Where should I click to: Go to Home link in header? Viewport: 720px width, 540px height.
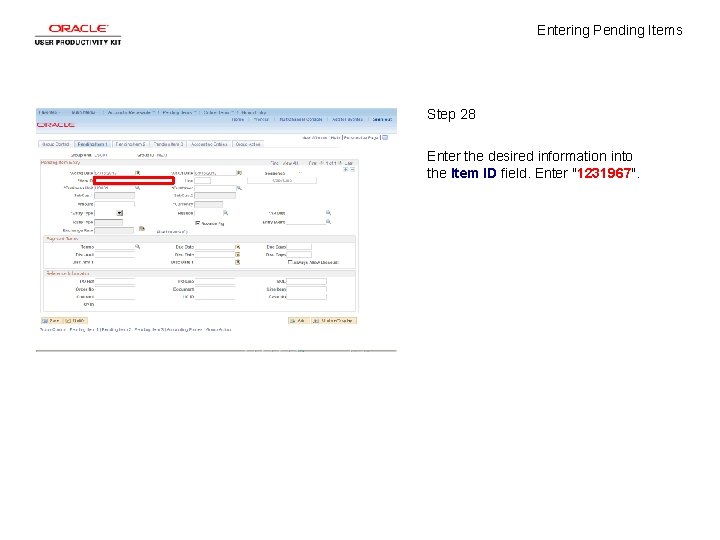[237, 119]
